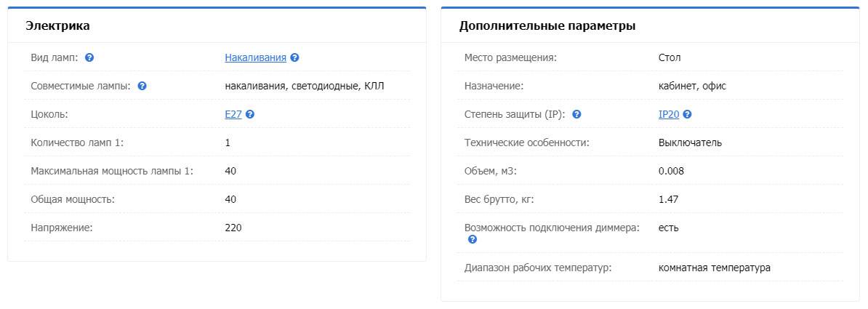Screen dimensions: 868x309
Task: Click the volume value 0.008
Action: coord(671,171)
